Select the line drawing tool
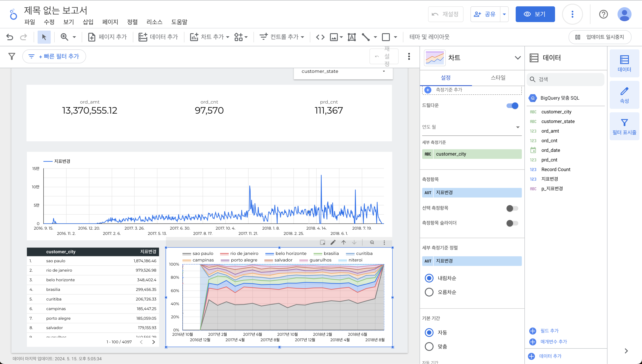This screenshot has width=642, height=364. [x=366, y=37]
